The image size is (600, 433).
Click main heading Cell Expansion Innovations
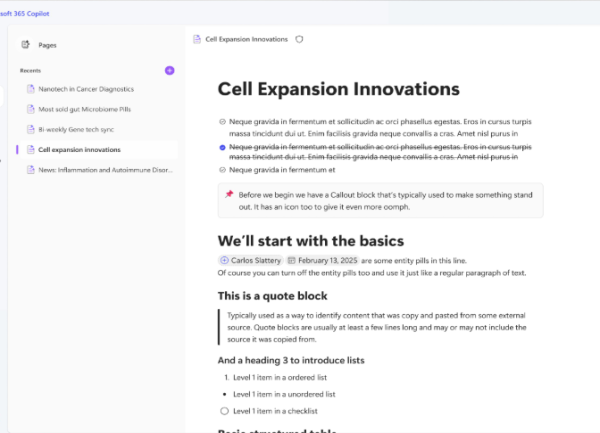339,89
